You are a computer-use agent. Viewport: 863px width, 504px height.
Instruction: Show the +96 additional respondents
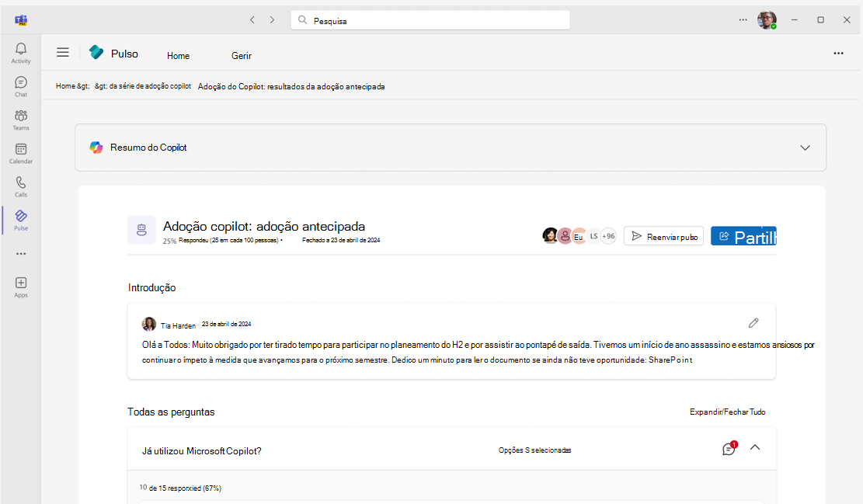point(608,236)
